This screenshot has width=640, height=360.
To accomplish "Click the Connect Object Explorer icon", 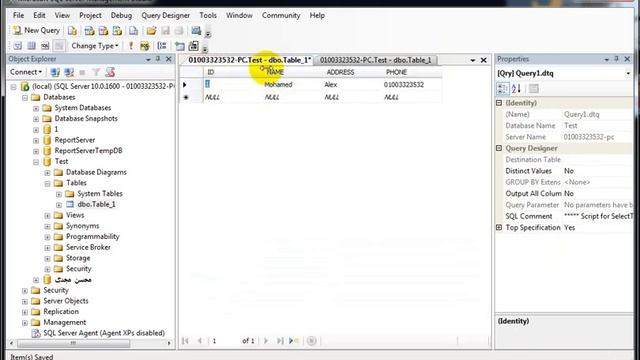I will click(55, 72).
